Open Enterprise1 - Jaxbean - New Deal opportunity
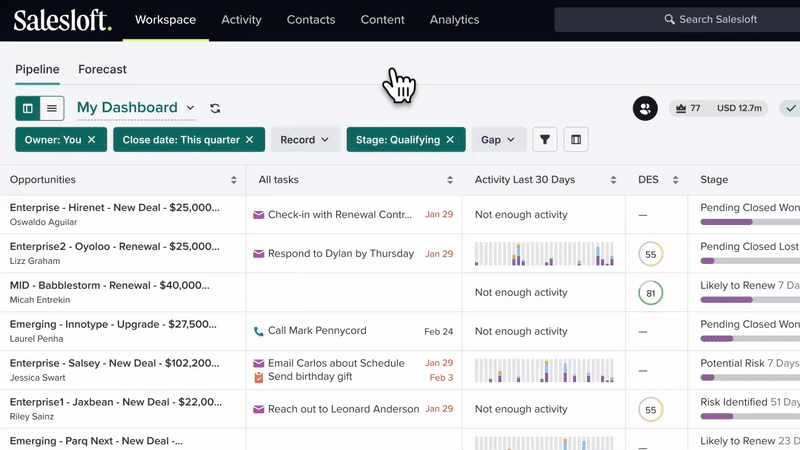 pyautogui.click(x=116, y=402)
